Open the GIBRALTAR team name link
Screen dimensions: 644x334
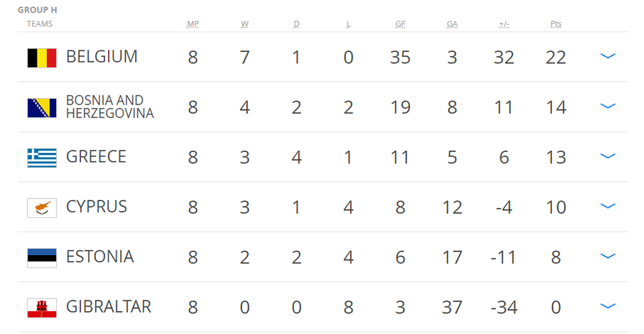coord(109,307)
